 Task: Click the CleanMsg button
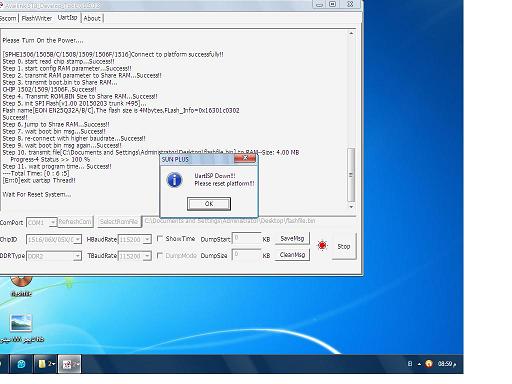tap(292, 255)
